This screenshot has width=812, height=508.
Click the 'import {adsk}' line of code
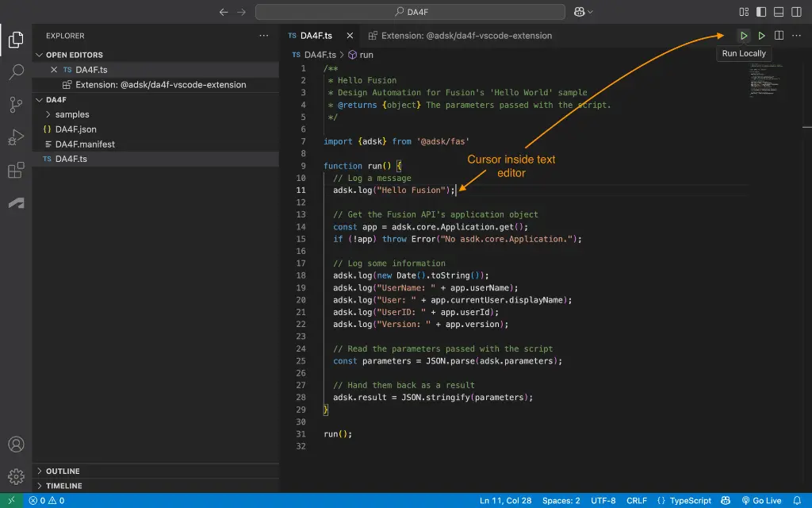coord(396,141)
